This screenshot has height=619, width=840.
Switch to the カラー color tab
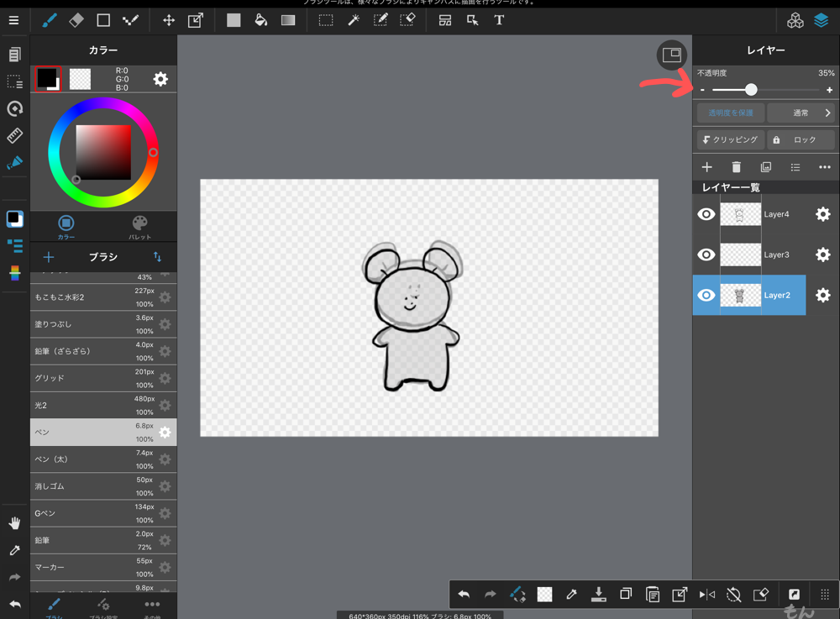pyautogui.click(x=66, y=227)
